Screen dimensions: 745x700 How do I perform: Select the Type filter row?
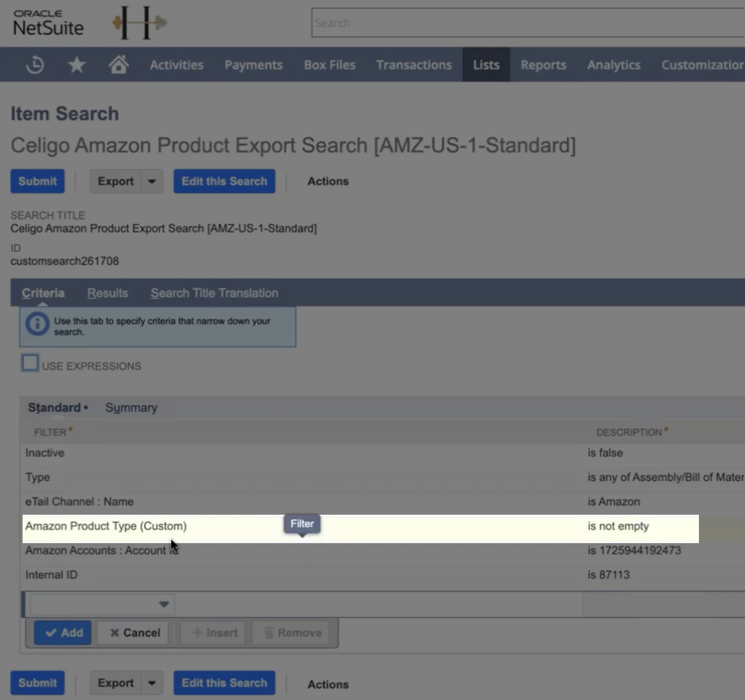click(x=382, y=477)
